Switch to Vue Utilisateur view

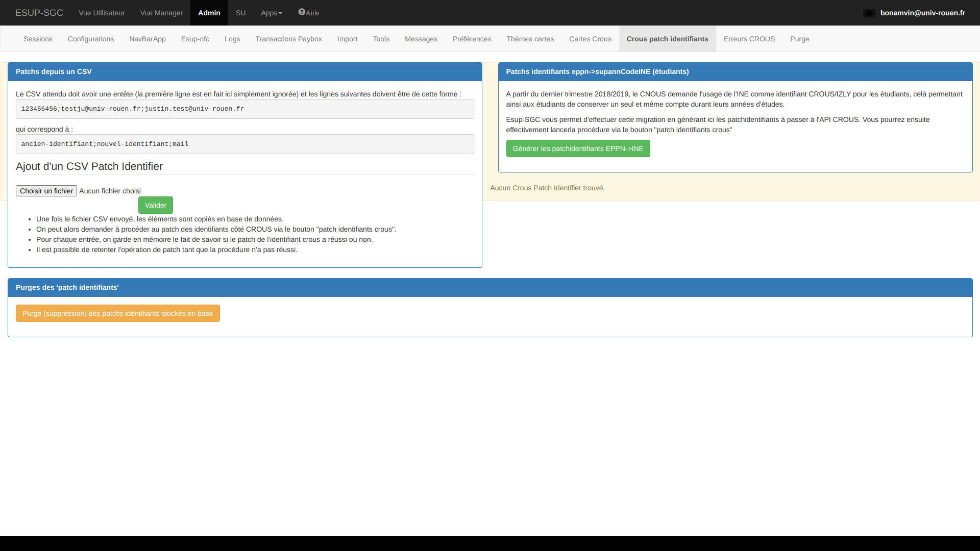[102, 13]
